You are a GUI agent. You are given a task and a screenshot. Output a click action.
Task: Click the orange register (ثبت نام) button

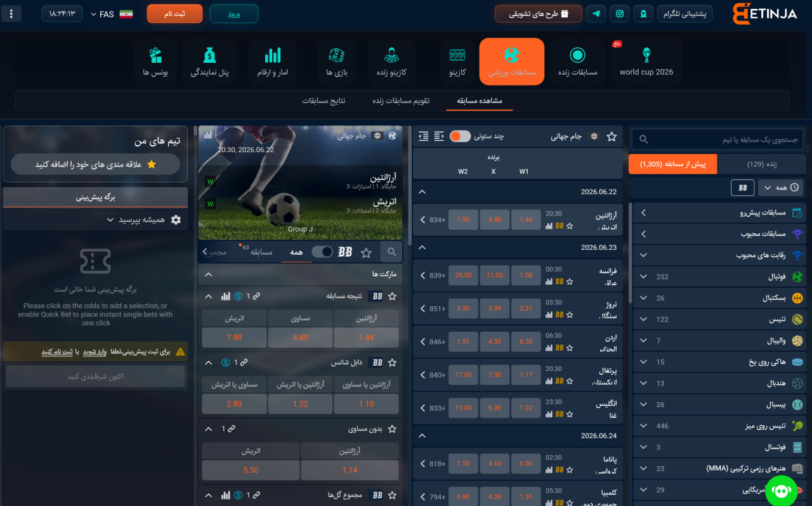coord(174,13)
